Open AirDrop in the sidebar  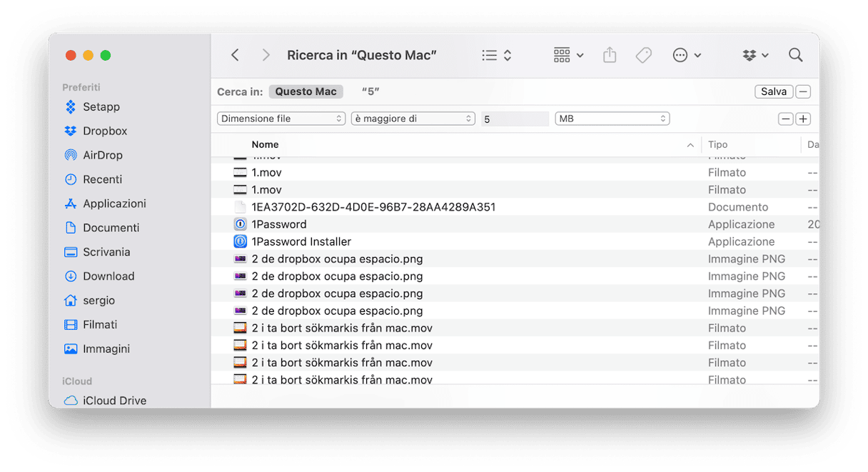[x=102, y=155]
